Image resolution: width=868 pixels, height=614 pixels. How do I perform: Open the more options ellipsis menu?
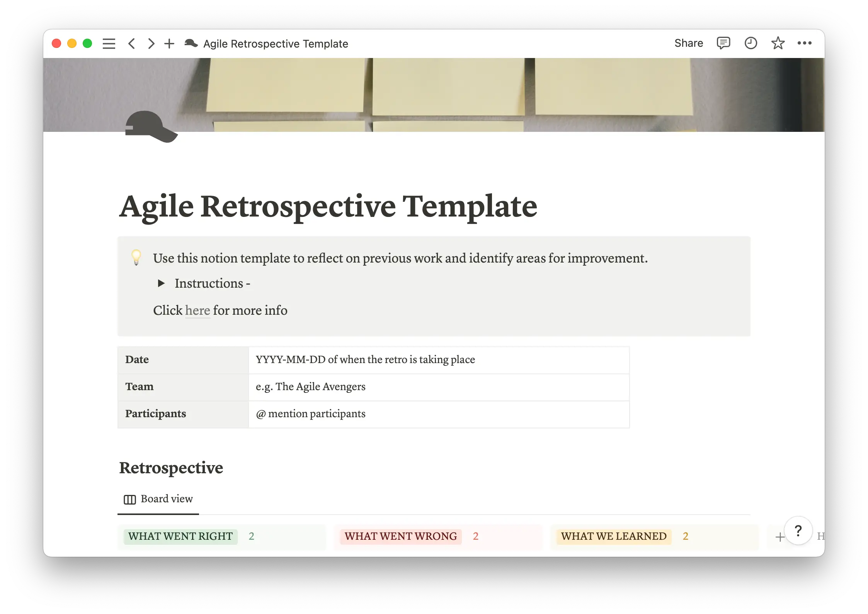805,43
